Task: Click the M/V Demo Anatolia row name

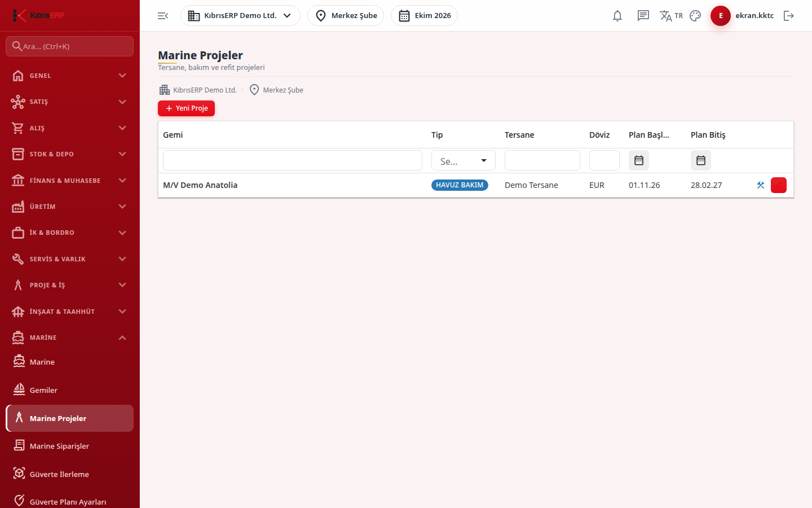Action: point(200,185)
